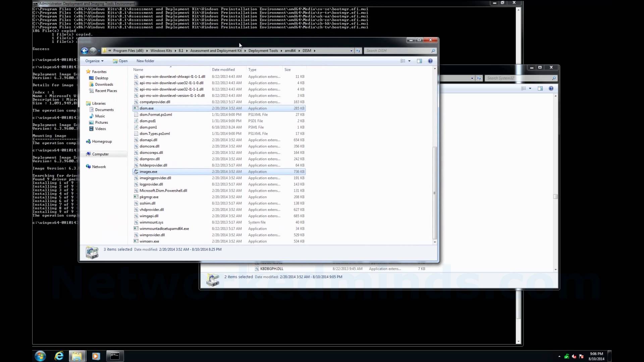Switch to Windows Explorer taskbar button
This screenshot has width=644, height=362.
77,356
